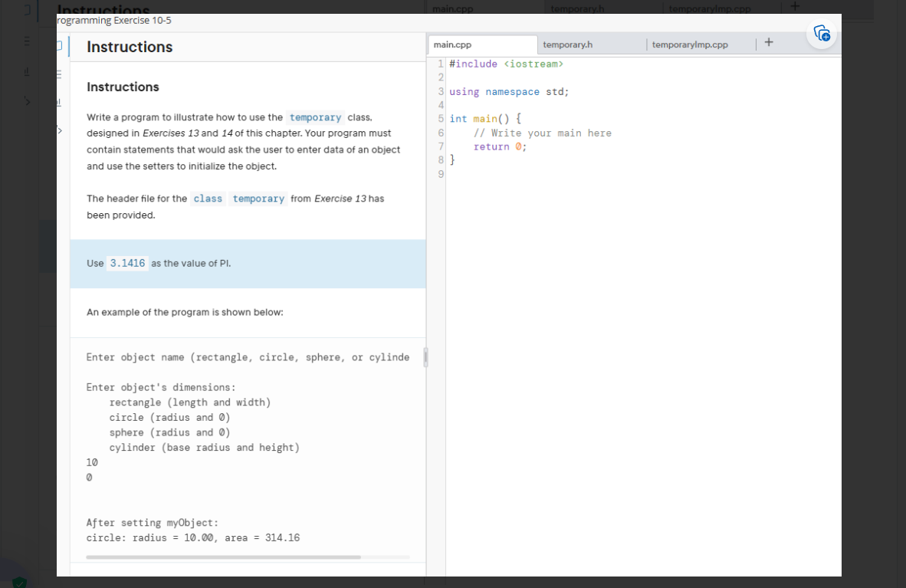
Task: Click the PI value '3.1416'
Action: coord(128,263)
